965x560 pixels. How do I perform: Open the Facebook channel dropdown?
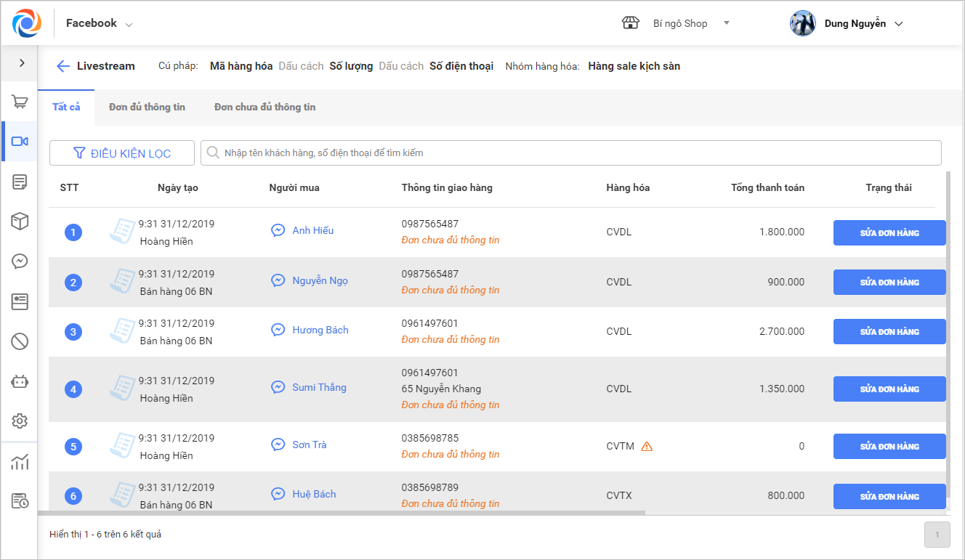[x=99, y=23]
